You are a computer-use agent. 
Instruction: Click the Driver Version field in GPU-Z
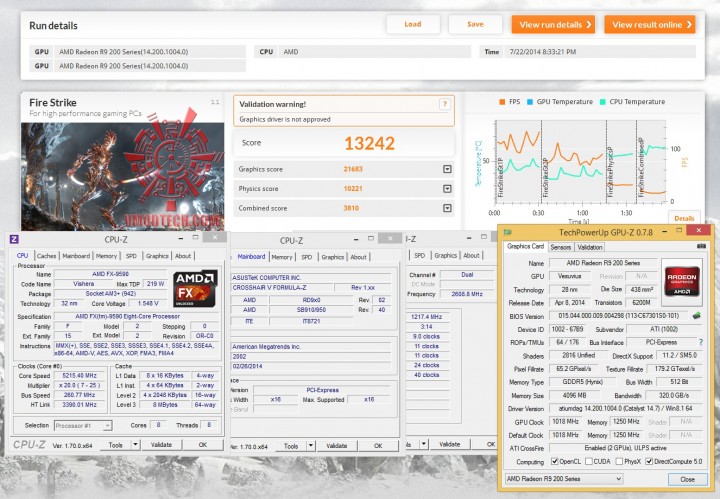point(625,408)
